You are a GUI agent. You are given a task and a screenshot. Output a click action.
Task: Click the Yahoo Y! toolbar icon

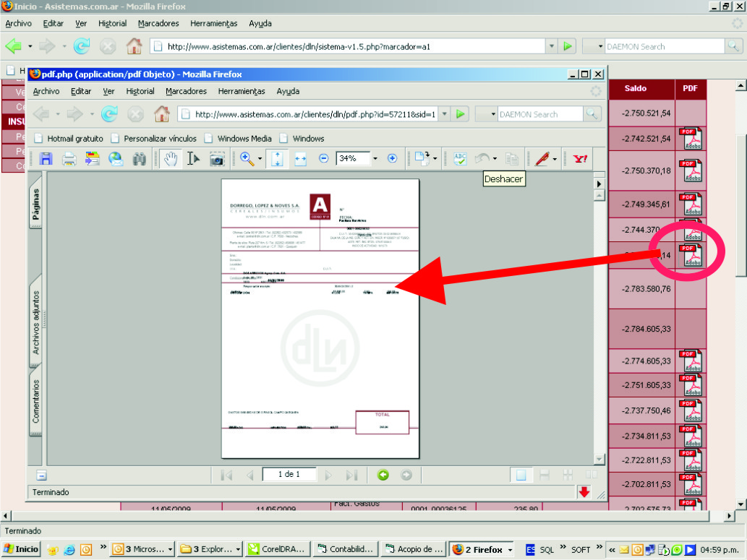(579, 159)
